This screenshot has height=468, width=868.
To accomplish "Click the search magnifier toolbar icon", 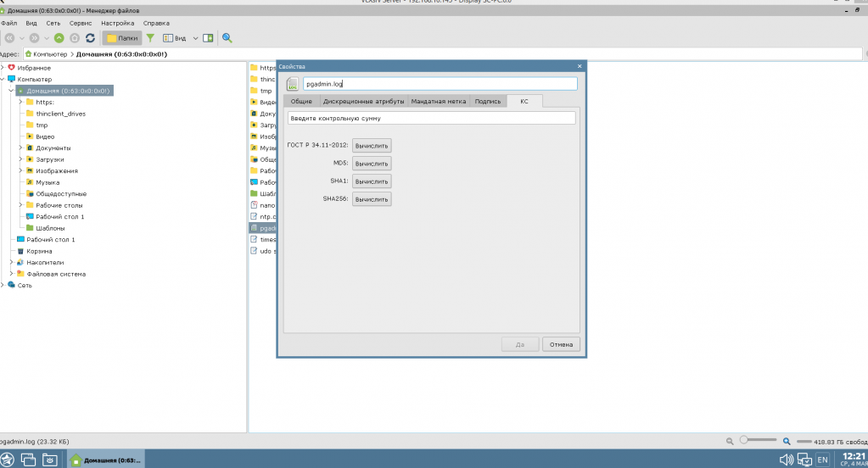I will coord(227,38).
